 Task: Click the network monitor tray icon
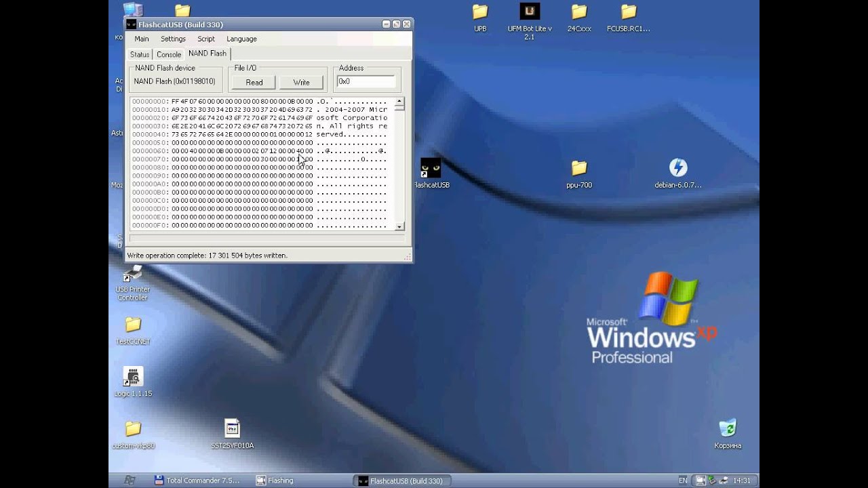click(x=699, y=481)
